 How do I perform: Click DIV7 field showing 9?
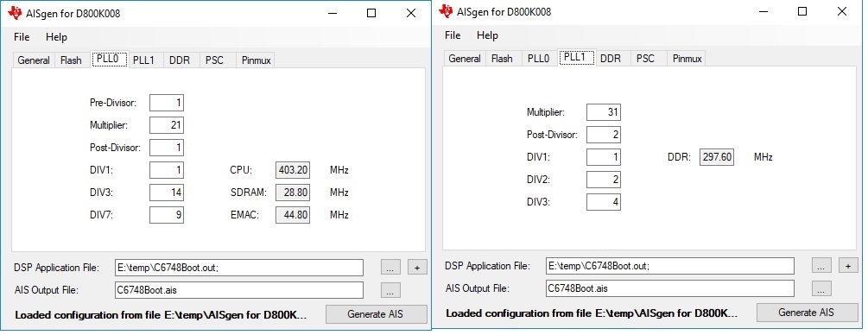pos(167,215)
